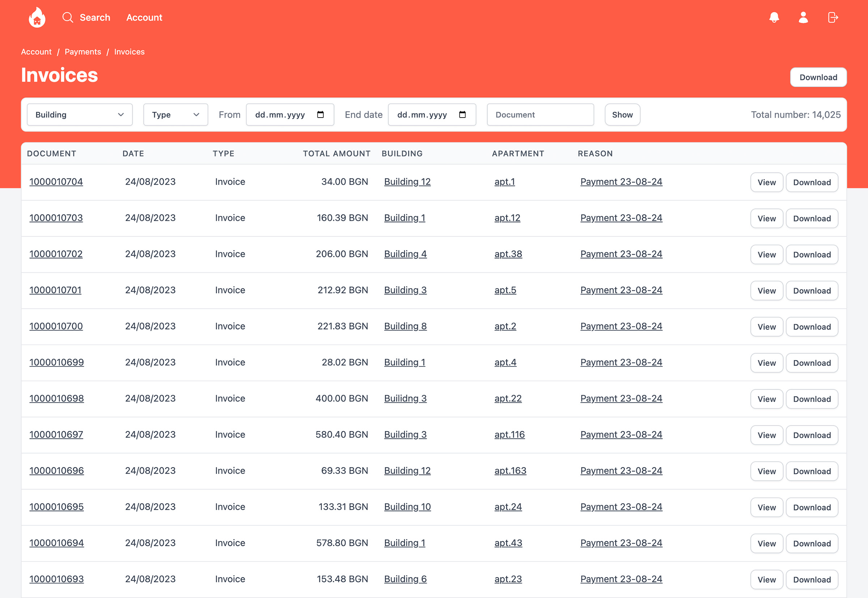The image size is (868, 598).
Task: Download invoice 1000010699
Action: tap(812, 363)
